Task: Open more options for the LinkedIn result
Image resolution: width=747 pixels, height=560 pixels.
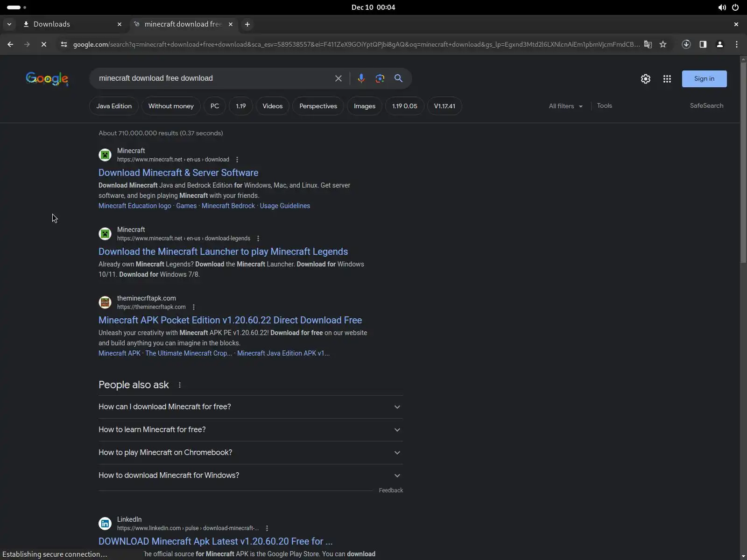Action: [x=267, y=528]
